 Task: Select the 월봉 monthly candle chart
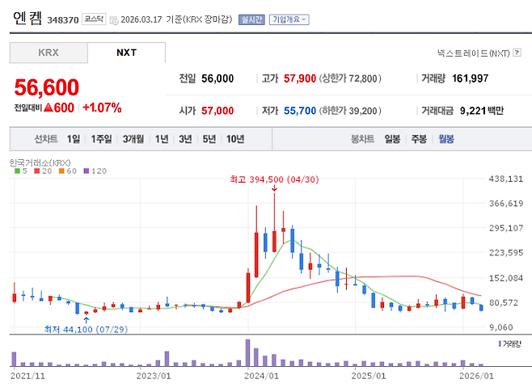(x=446, y=139)
